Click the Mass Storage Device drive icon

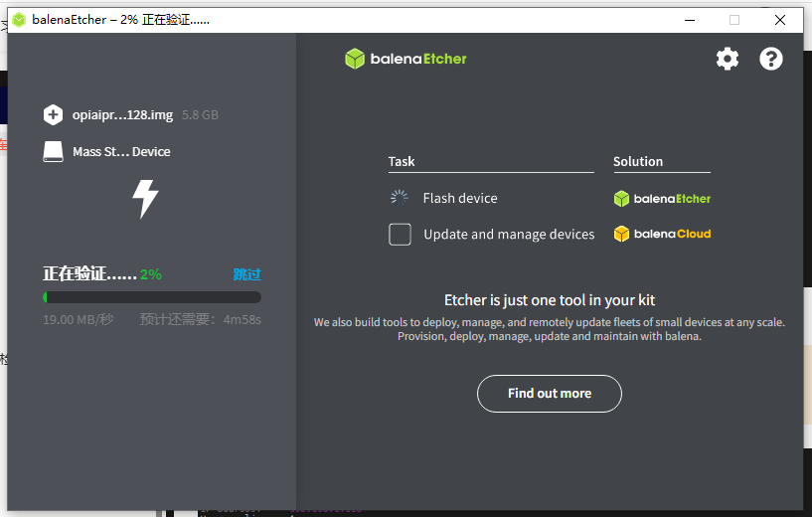point(53,152)
